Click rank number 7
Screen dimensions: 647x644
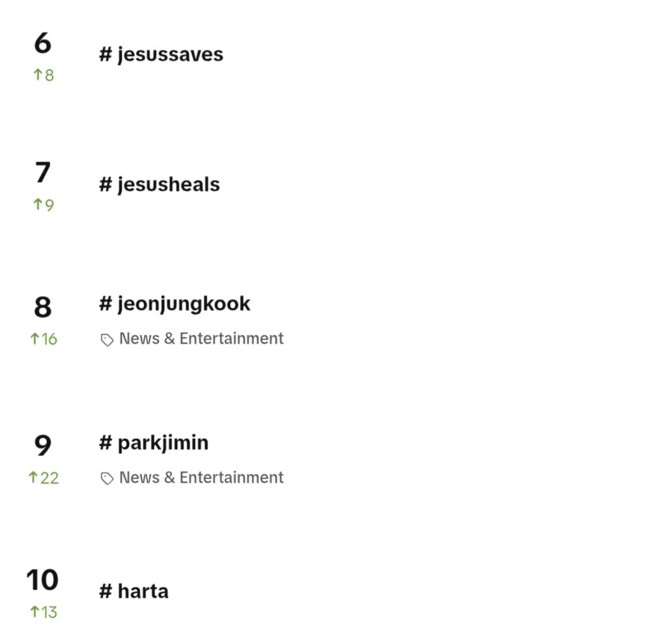[x=43, y=172]
